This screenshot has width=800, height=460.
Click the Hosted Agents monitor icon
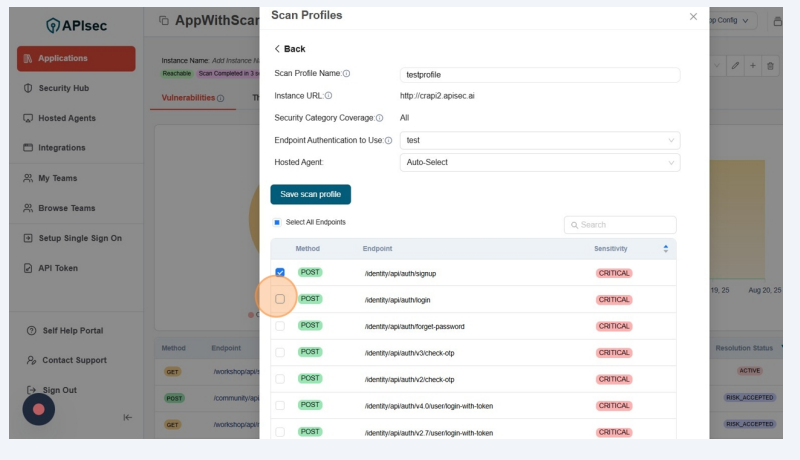[28, 118]
